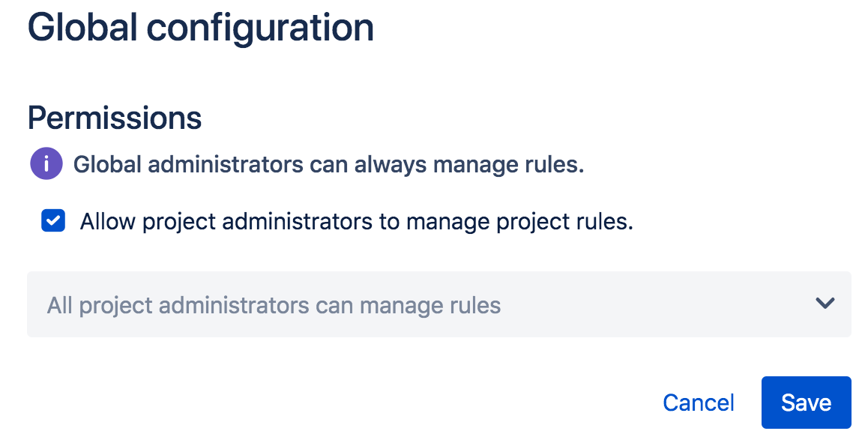Click the purple info icon
The height and width of the screenshot is (443, 868).
coord(46,164)
